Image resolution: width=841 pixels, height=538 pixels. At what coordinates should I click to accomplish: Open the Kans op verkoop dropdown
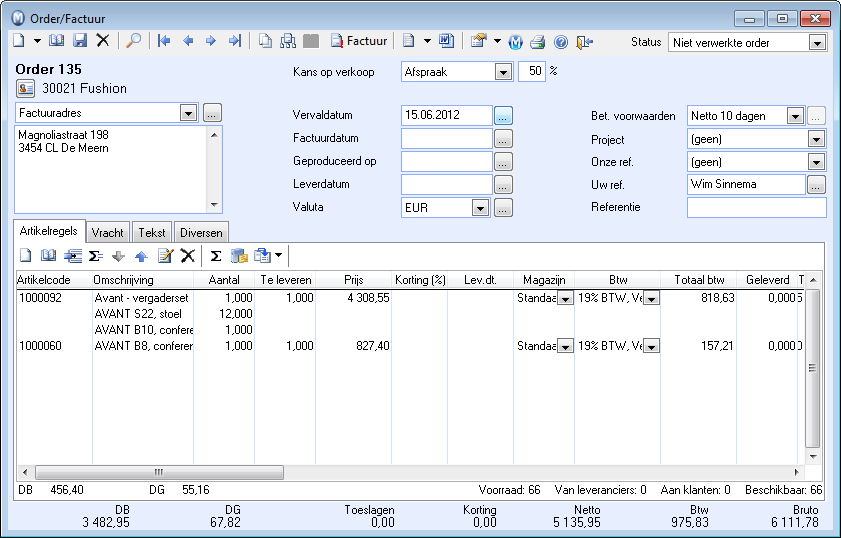click(x=502, y=72)
